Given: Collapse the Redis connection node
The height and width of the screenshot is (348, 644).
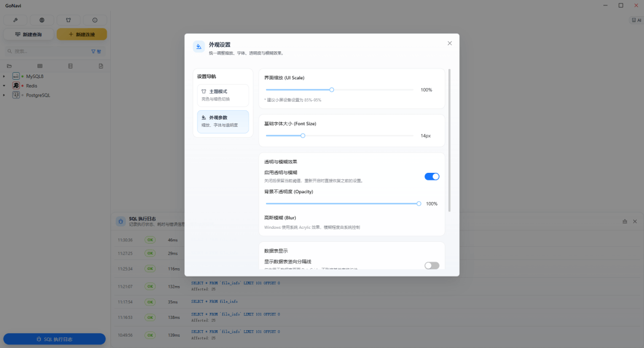Looking at the screenshot, I should 4,86.
